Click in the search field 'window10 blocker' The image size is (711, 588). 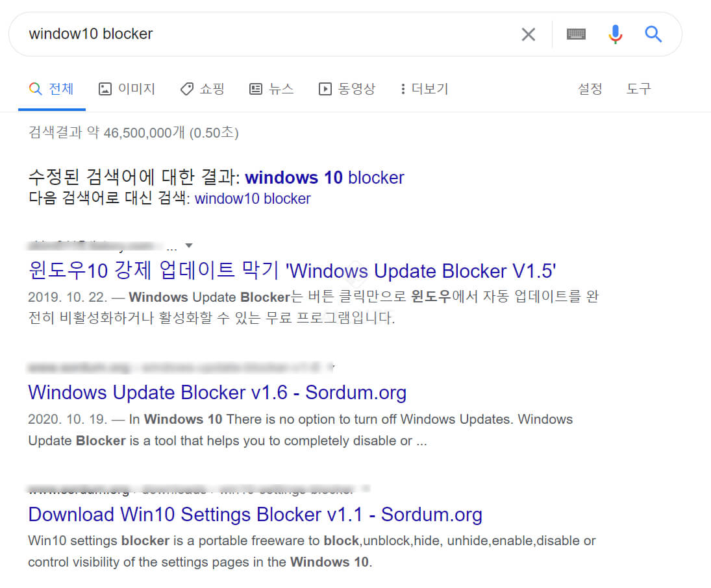click(272, 34)
